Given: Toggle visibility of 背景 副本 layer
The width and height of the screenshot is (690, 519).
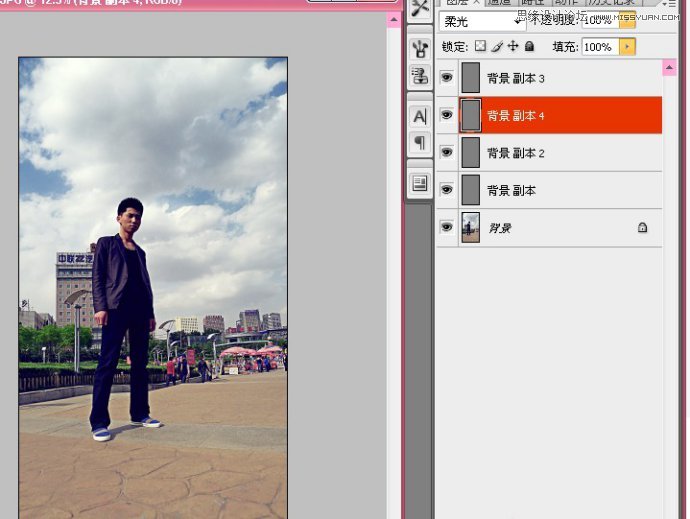Looking at the screenshot, I should 447,190.
